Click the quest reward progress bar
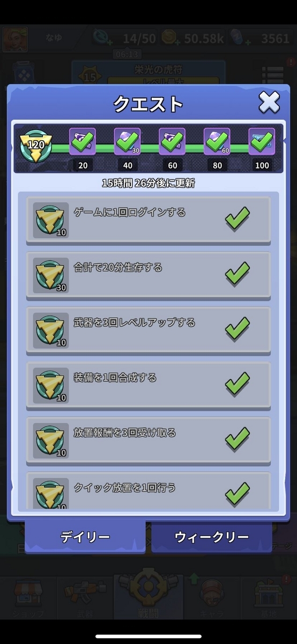This screenshot has height=644, width=297. pyautogui.click(x=148, y=149)
